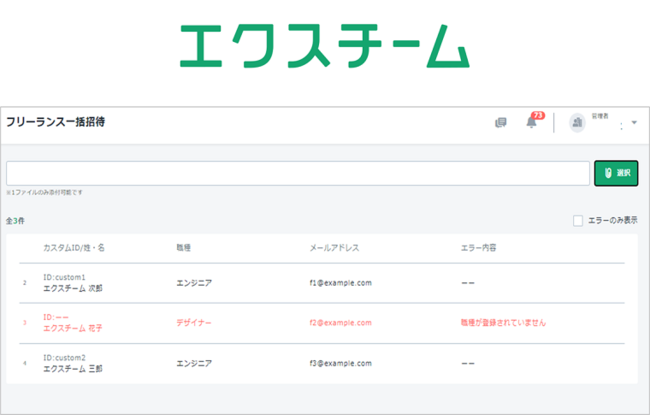Click the red 23 notification badge
The height and width of the screenshot is (415, 650).
[537, 116]
